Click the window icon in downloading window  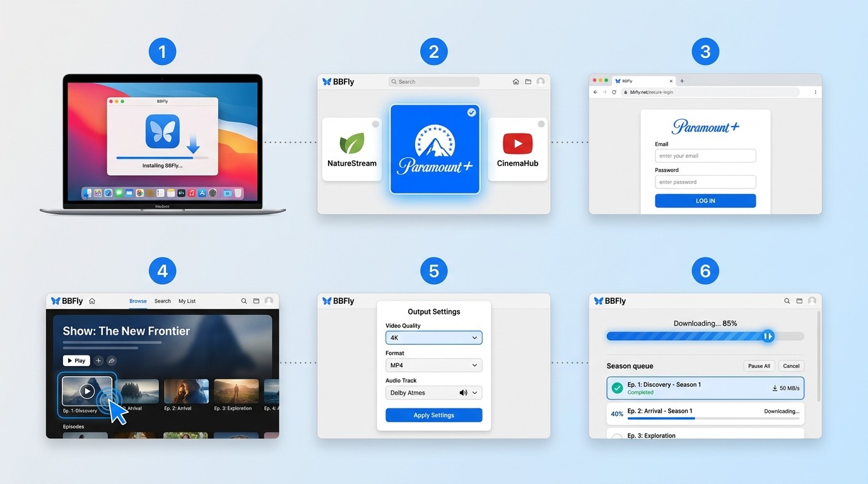799,301
